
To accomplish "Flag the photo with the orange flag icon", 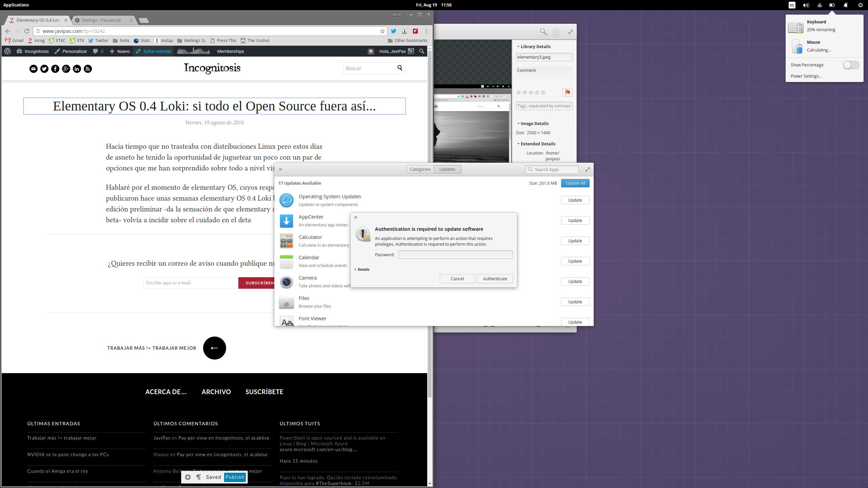I will pyautogui.click(x=567, y=93).
